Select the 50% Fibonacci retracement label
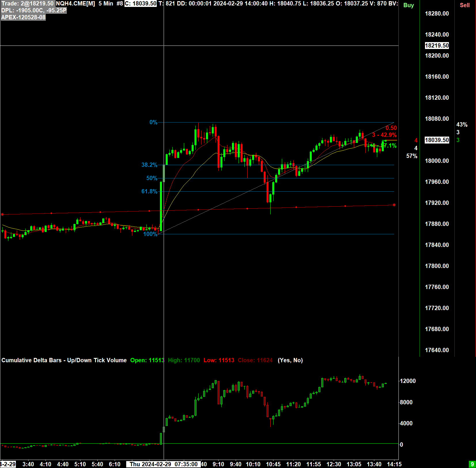The image size is (476, 468). (152, 178)
